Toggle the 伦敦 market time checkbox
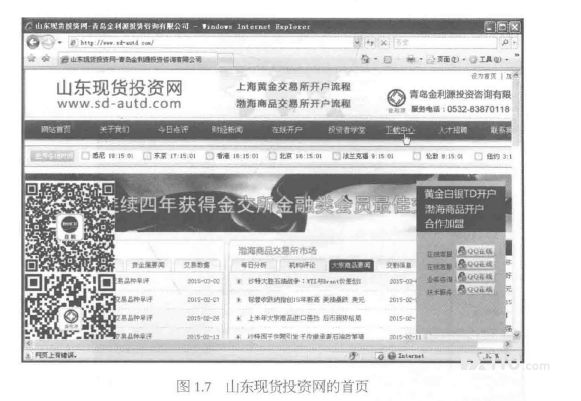This screenshot has height=401, width=581. 417,156
